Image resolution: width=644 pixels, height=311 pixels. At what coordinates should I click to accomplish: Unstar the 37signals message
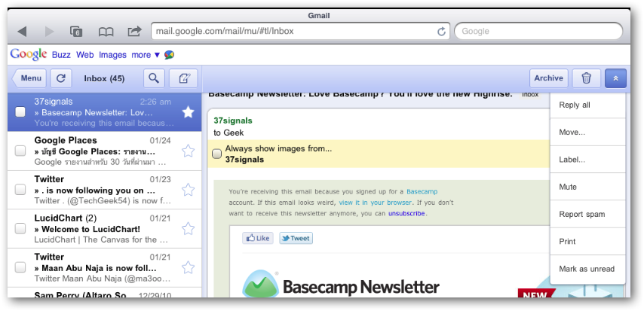point(188,112)
